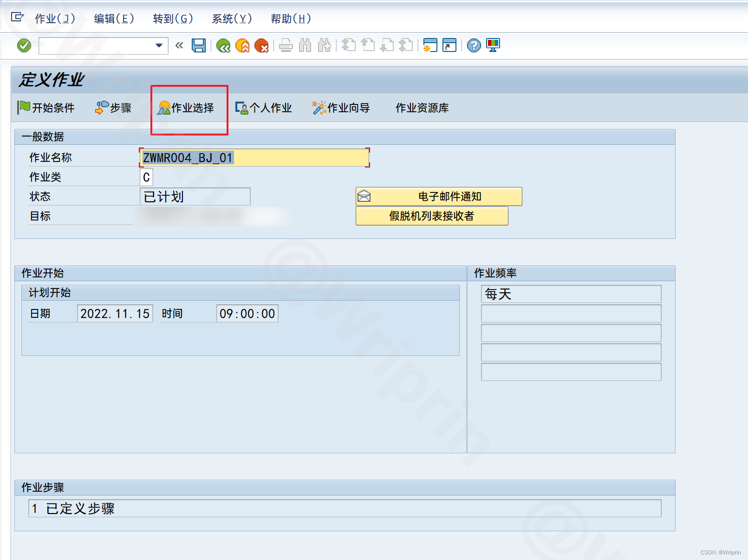Click the green Enter checkmark icon
The width and height of the screenshot is (748, 560).
point(24,45)
